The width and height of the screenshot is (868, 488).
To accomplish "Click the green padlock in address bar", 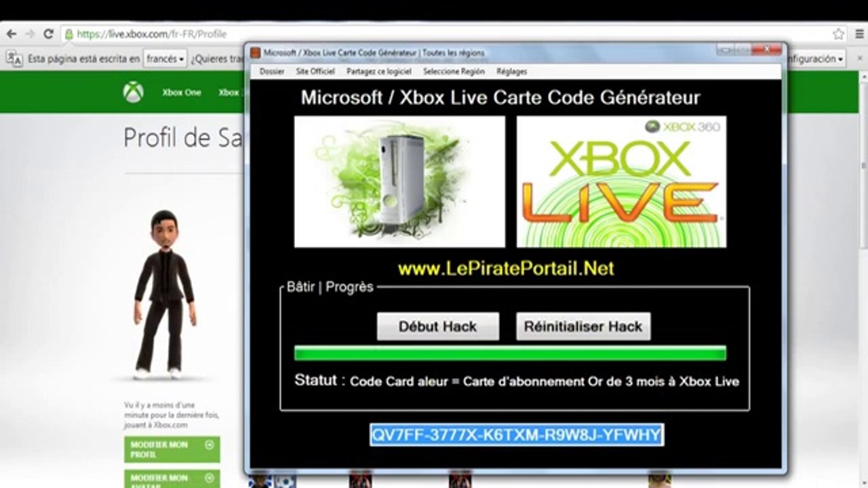I will 68,34.
